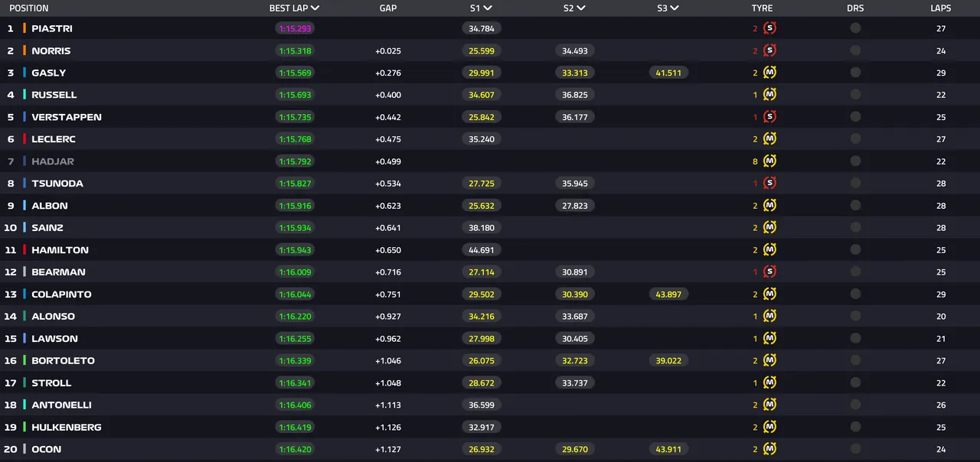
Task: Click Antonelli's gap value +1.113
Action: tap(388, 405)
